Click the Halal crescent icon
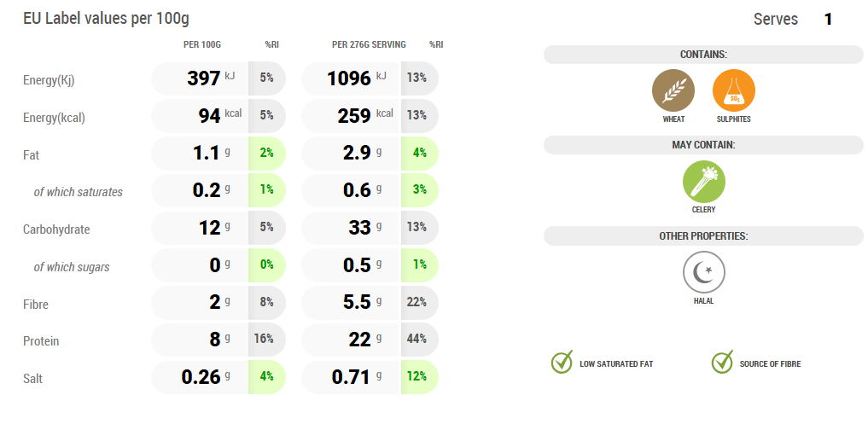This screenshot has width=868, height=424. click(703, 272)
